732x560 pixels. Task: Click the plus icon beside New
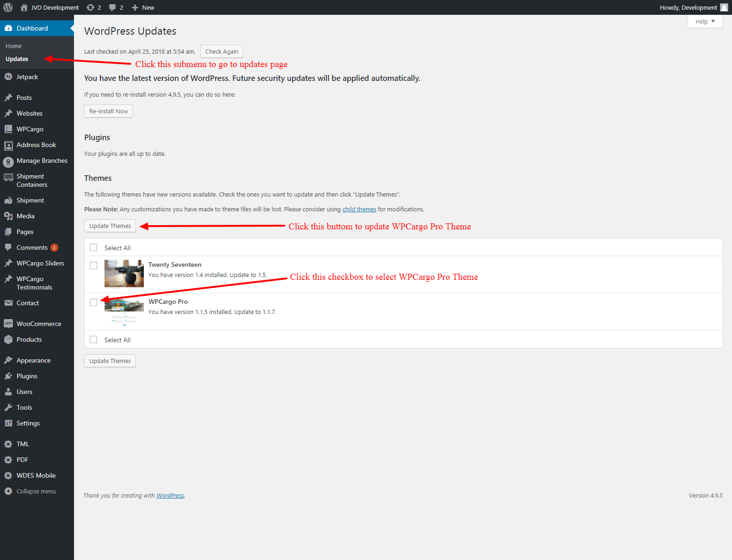(x=135, y=7)
